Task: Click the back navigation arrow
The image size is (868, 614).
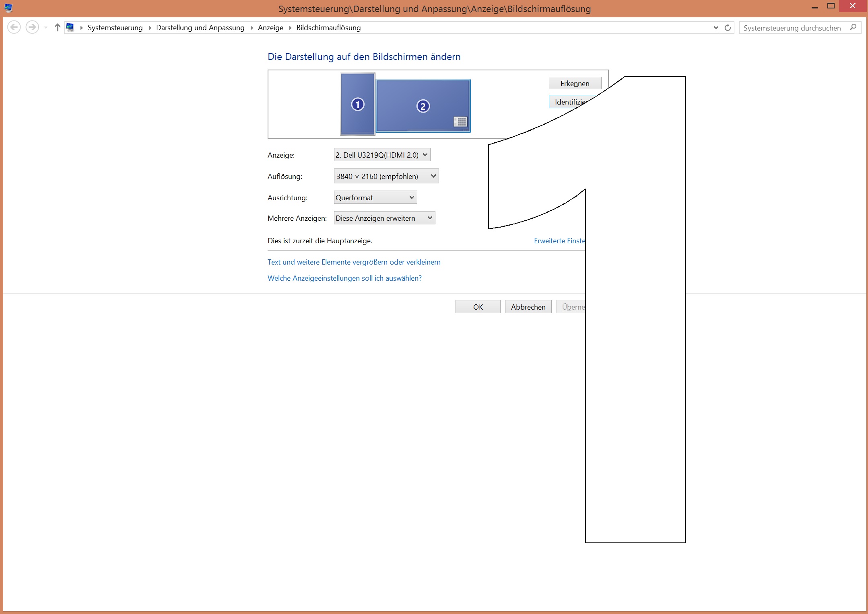Action: (x=14, y=27)
